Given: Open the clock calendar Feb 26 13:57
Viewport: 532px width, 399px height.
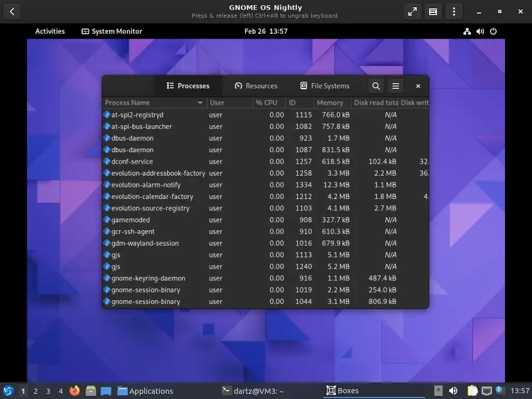Looking at the screenshot, I should (x=266, y=31).
